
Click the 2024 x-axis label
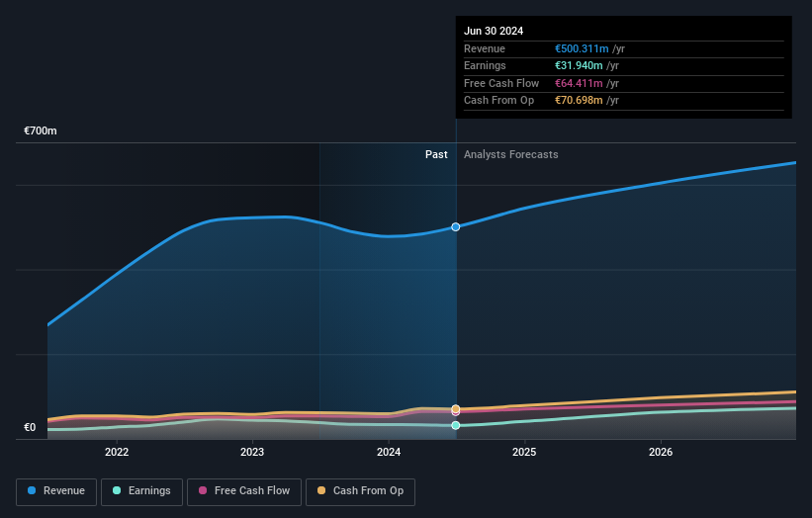tap(389, 452)
